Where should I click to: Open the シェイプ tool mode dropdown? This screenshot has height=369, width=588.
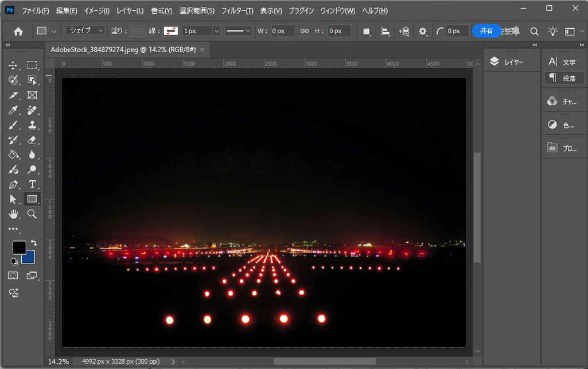point(85,31)
